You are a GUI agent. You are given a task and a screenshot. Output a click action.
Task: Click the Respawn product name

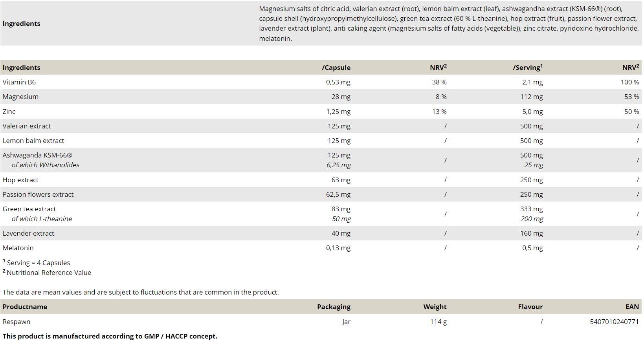coord(17,322)
